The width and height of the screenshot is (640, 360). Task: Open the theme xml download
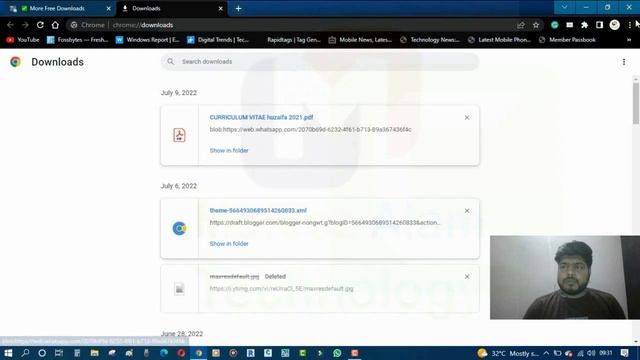coord(258,211)
